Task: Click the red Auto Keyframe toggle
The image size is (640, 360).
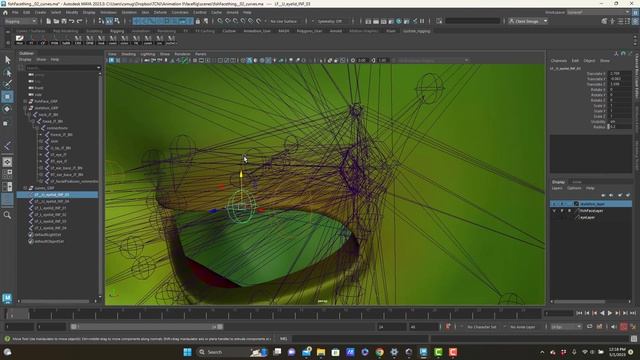Action: 624,327
